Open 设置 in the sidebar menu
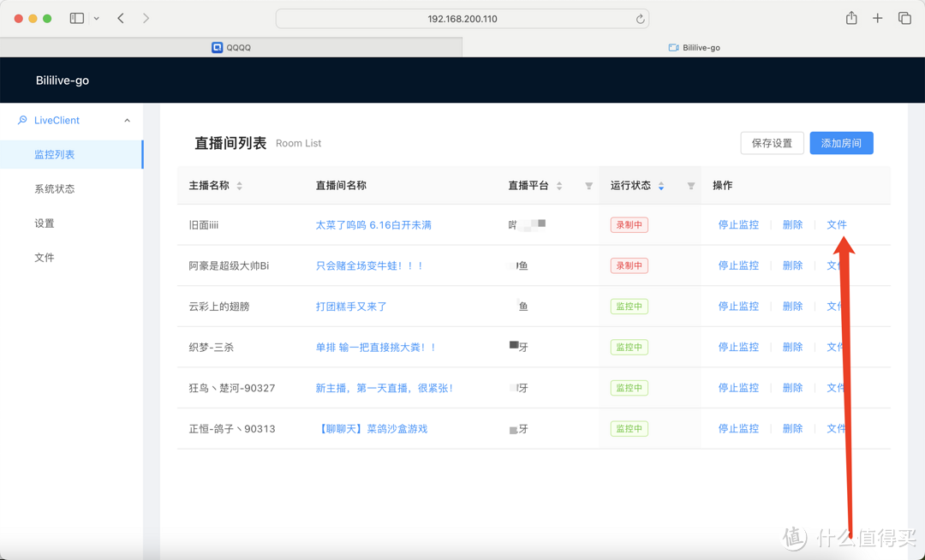Screen dimensions: 925x560 point(45,223)
